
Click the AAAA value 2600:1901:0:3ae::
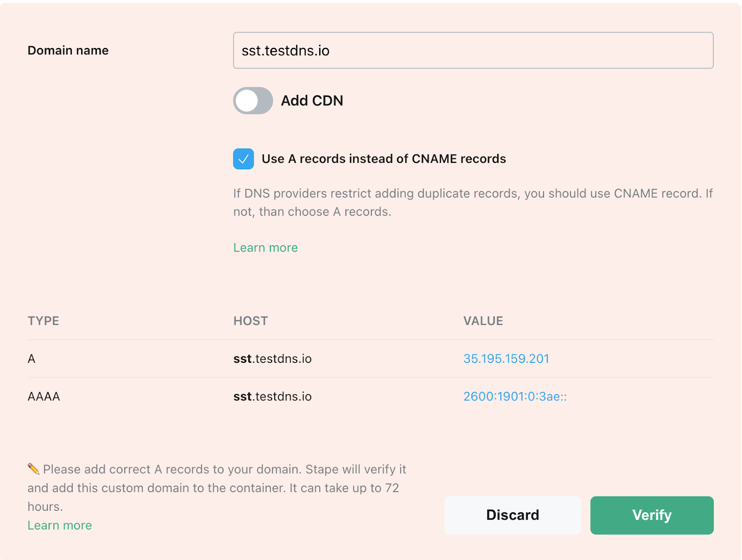coord(515,397)
